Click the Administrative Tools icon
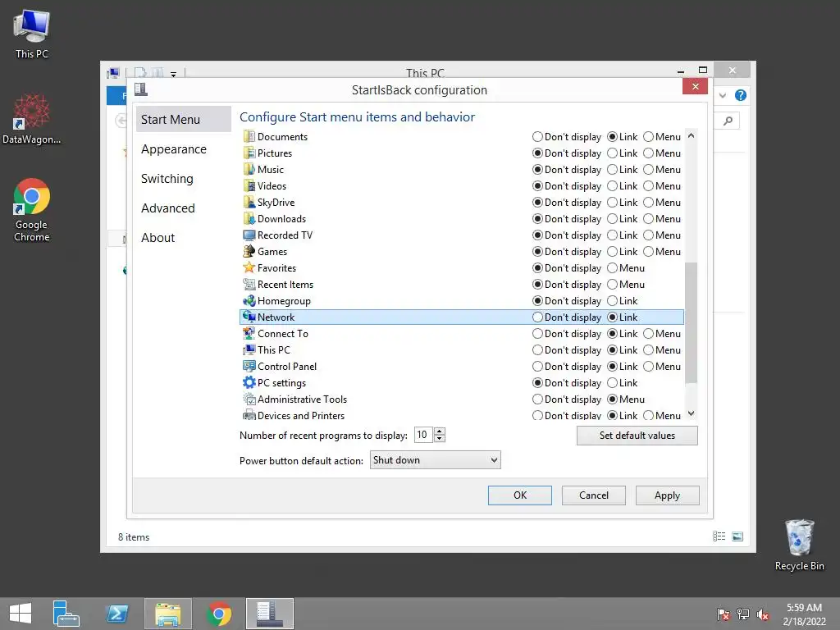The height and width of the screenshot is (630, 840). click(x=249, y=399)
